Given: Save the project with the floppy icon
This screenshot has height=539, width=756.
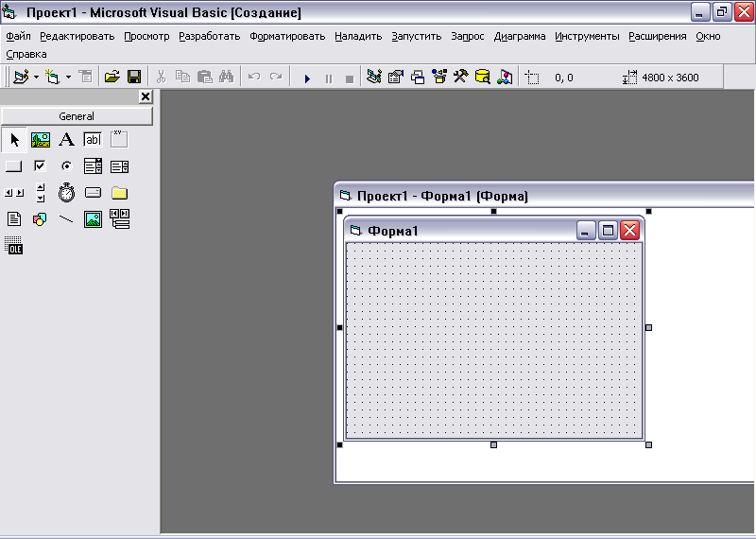Looking at the screenshot, I should [x=134, y=77].
